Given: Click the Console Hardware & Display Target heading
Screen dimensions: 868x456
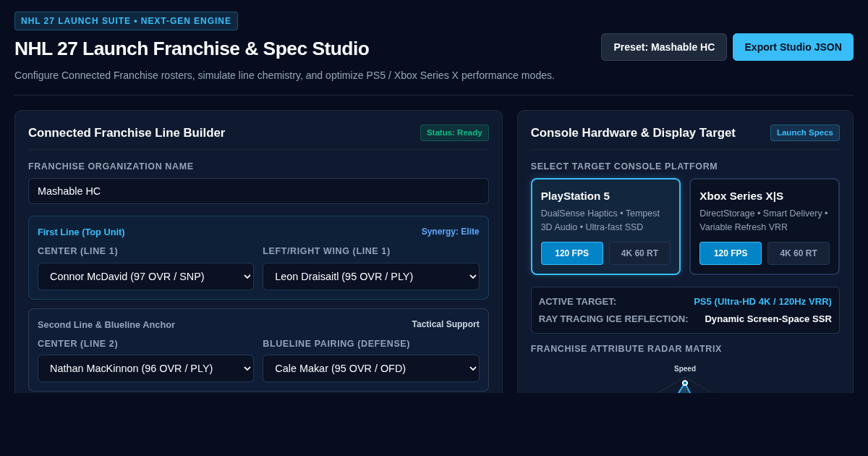Looking at the screenshot, I should (633, 132).
